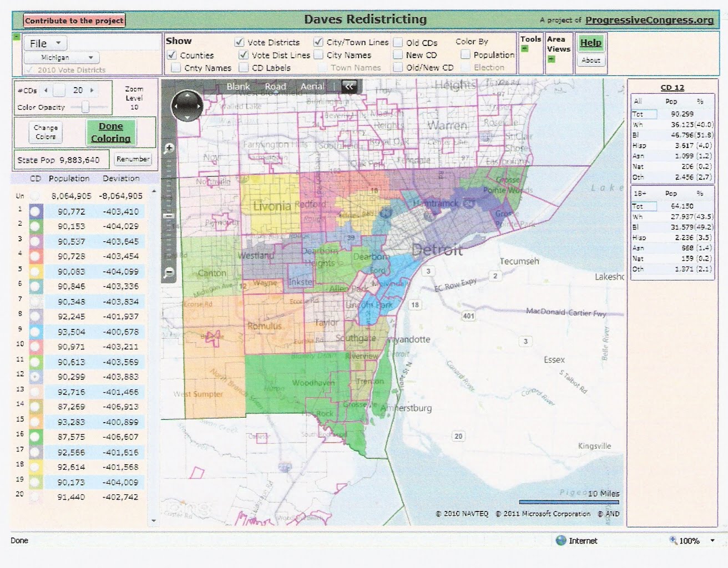728x568 pixels.
Task: Click the map zoom out minus button
Action: click(x=170, y=272)
